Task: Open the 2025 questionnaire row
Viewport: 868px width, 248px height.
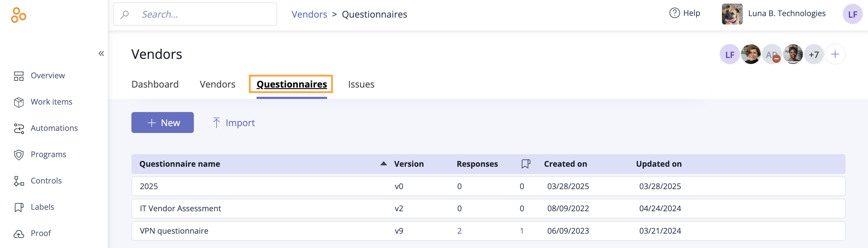Action: tap(488, 186)
